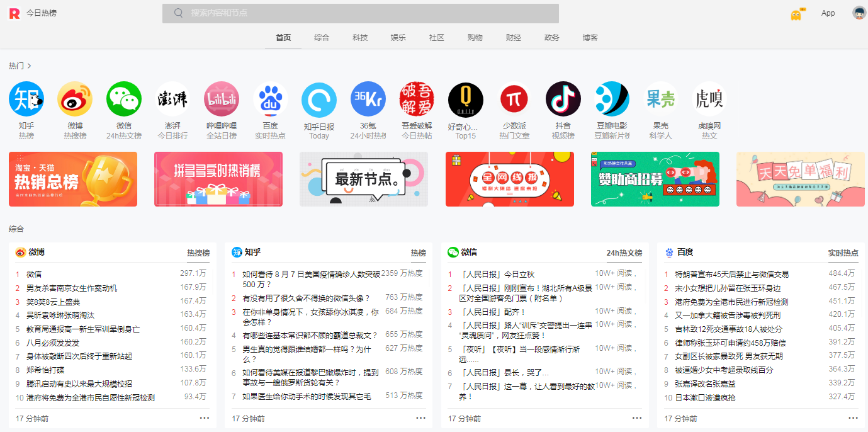Open more options on the 知乎 card
Image resolution: width=868 pixels, height=432 pixels.
(420, 418)
